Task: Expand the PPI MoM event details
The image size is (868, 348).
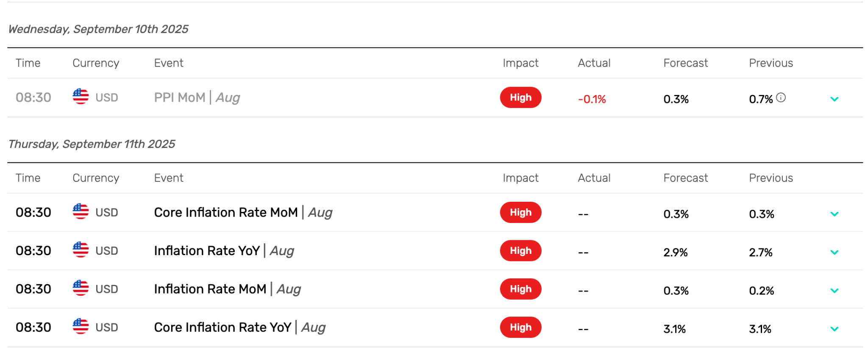Action: (x=834, y=99)
